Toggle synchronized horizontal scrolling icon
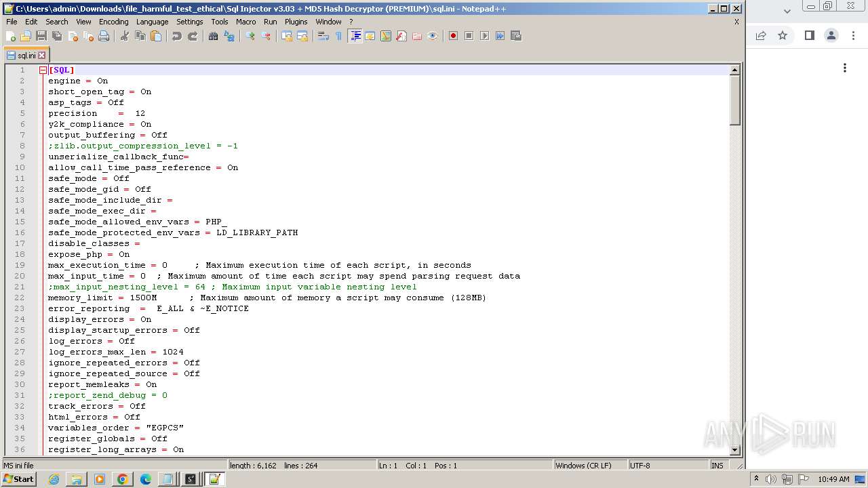The image size is (868, 488). [302, 36]
